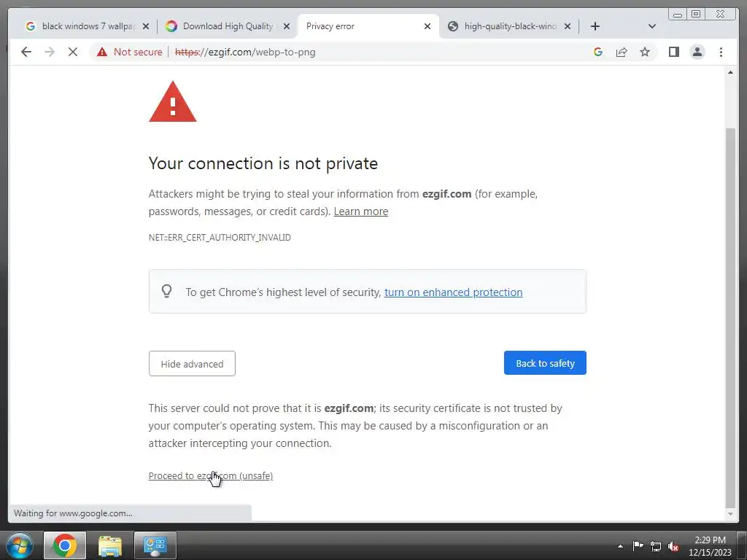Show hidden system tray icons arrow
This screenshot has width=747, height=560.
pyautogui.click(x=620, y=547)
